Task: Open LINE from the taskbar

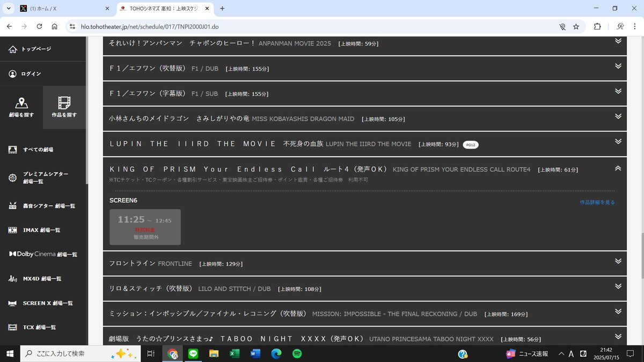Action: pyautogui.click(x=193, y=353)
